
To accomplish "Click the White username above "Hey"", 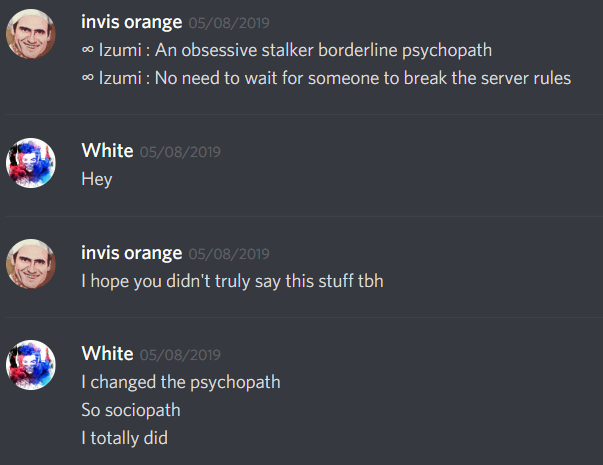I will point(107,150).
